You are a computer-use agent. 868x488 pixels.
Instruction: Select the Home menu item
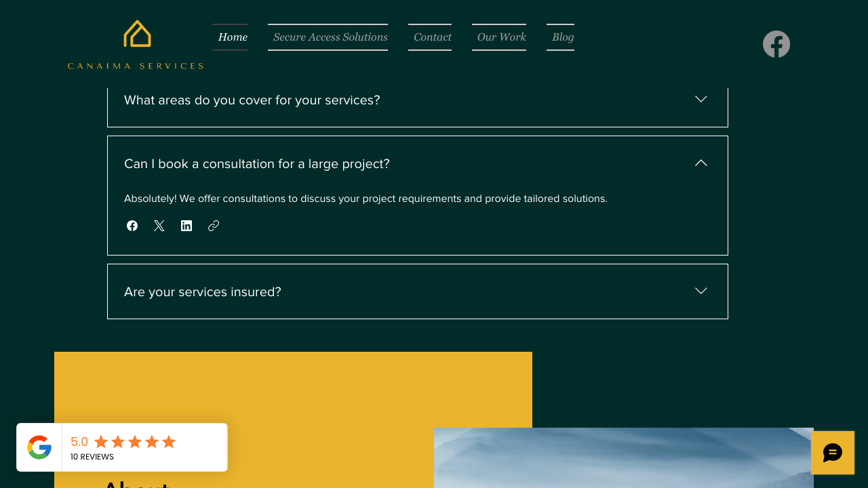tap(232, 37)
